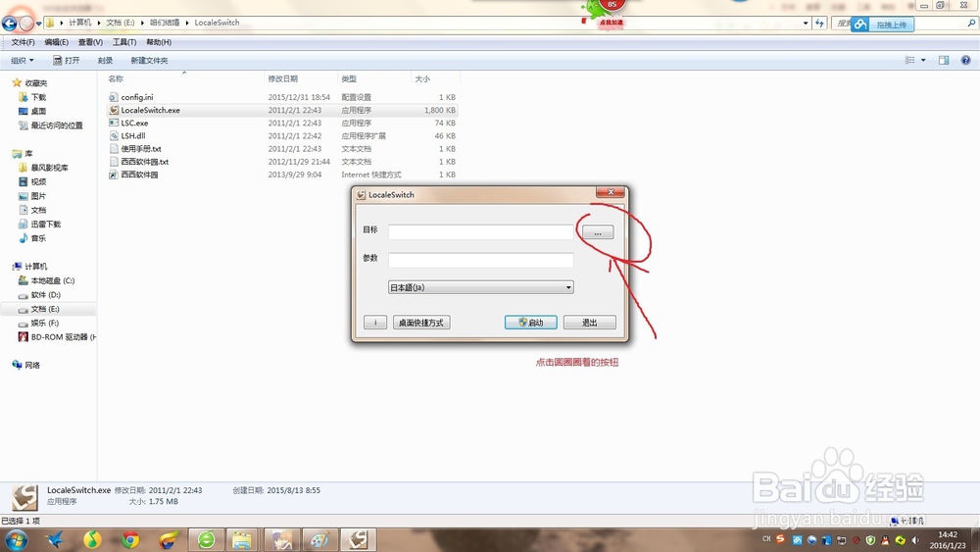Open the 查看(V) menu

90,42
